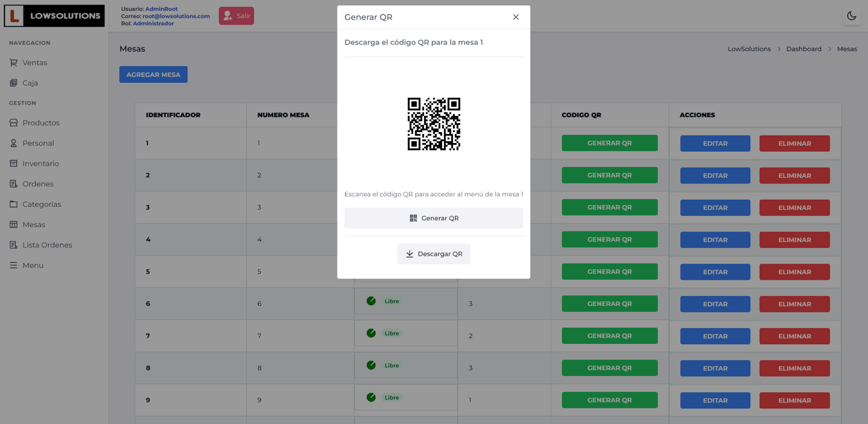The image size is (868, 424).
Task: Close the Generar QR dialog
Action: pos(516,17)
